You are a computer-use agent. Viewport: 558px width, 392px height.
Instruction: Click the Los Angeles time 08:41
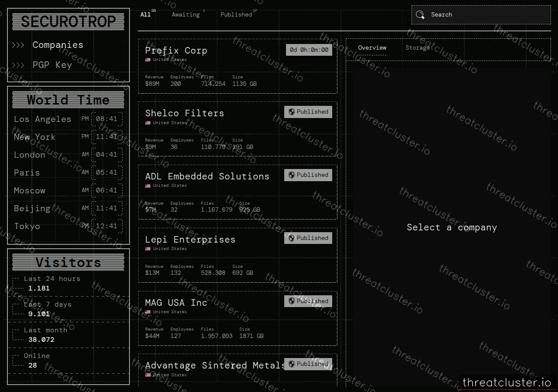click(107, 119)
